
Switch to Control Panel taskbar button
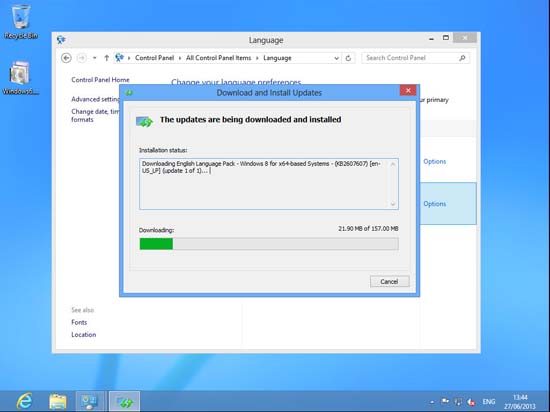(x=90, y=401)
